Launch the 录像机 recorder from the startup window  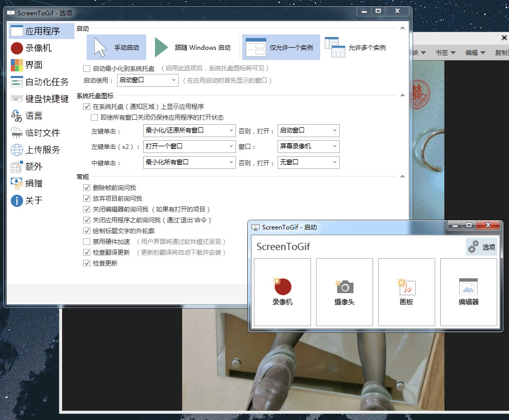point(282,292)
